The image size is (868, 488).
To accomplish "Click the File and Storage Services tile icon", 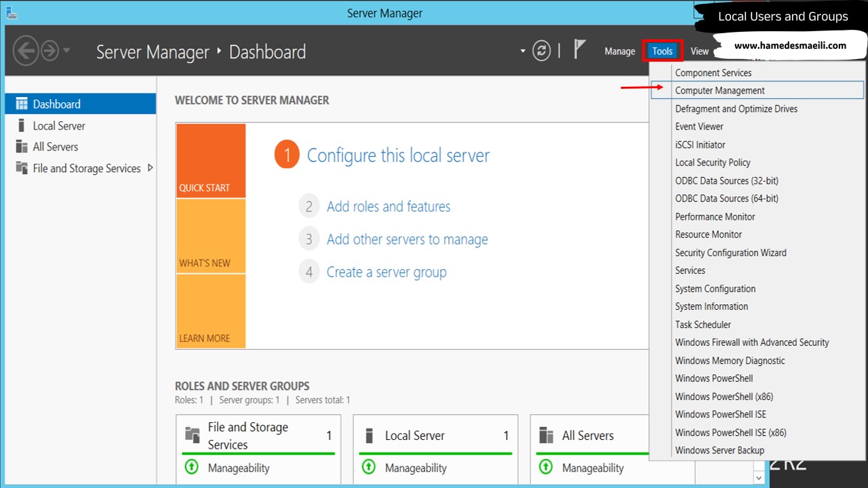I will click(193, 435).
